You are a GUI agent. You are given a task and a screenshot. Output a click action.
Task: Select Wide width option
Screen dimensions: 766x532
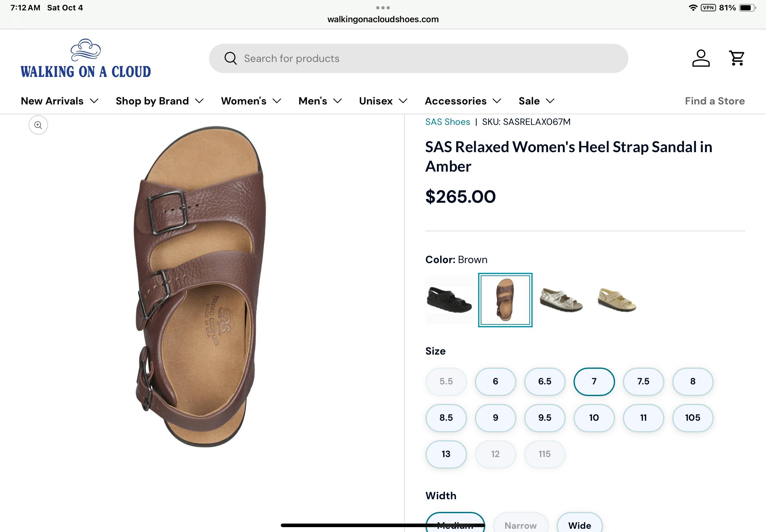(579, 525)
